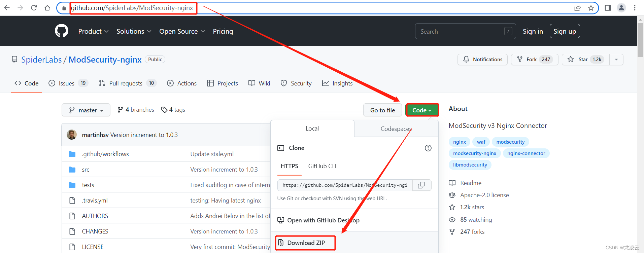Screen dimensions: 644x253
Task: Select the GitHub CLI clone option
Action: pos(322,166)
